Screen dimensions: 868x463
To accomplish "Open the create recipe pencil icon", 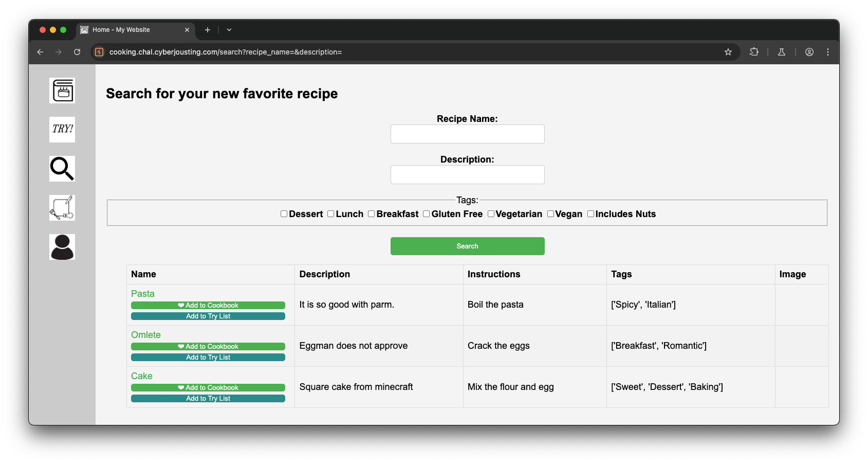I will pyautogui.click(x=62, y=208).
